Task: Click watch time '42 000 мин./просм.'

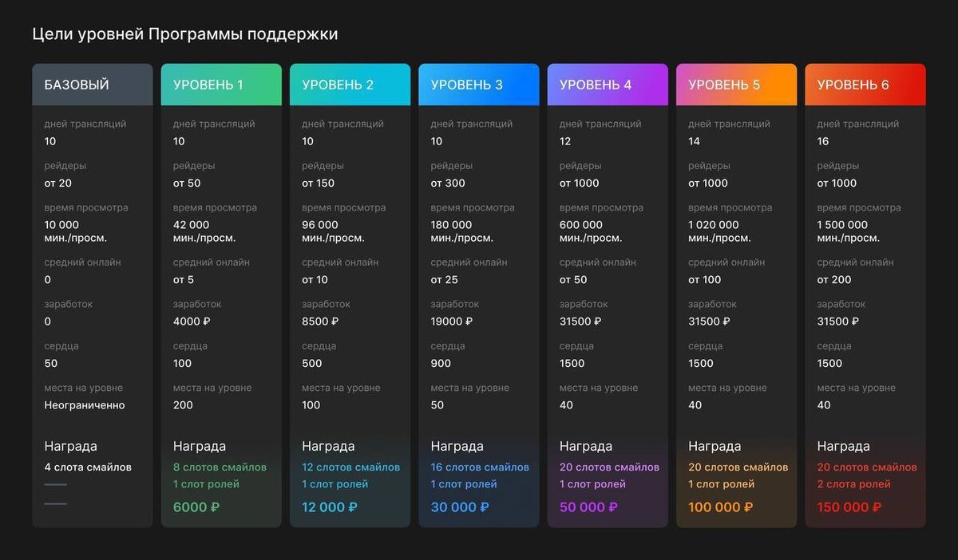Action: click(204, 231)
